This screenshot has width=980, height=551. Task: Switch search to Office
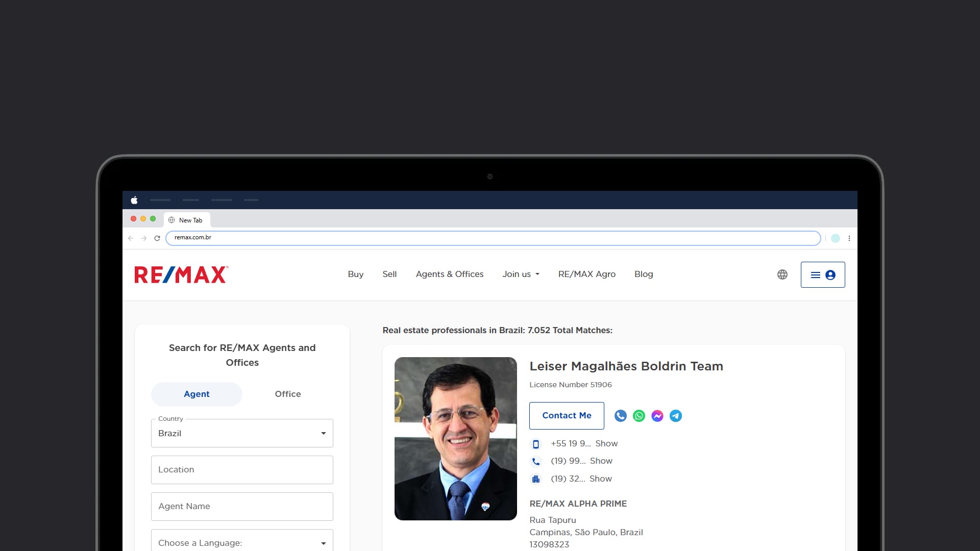click(287, 394)
